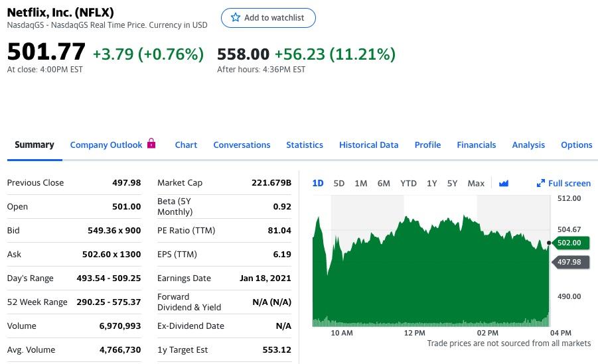The height and width of the screenshot is (364, 598).
Task: Switch to the Chart tab
Action: click(x=186, y=145)
